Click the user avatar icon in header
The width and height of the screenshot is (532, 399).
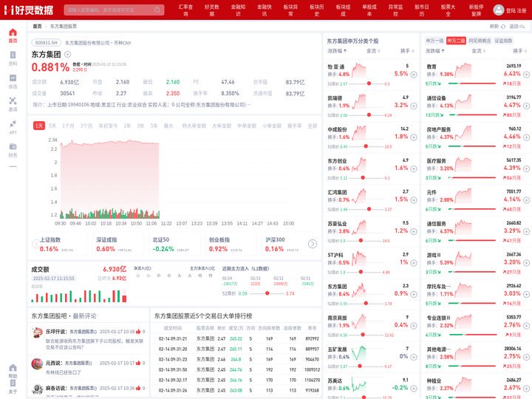499,10
